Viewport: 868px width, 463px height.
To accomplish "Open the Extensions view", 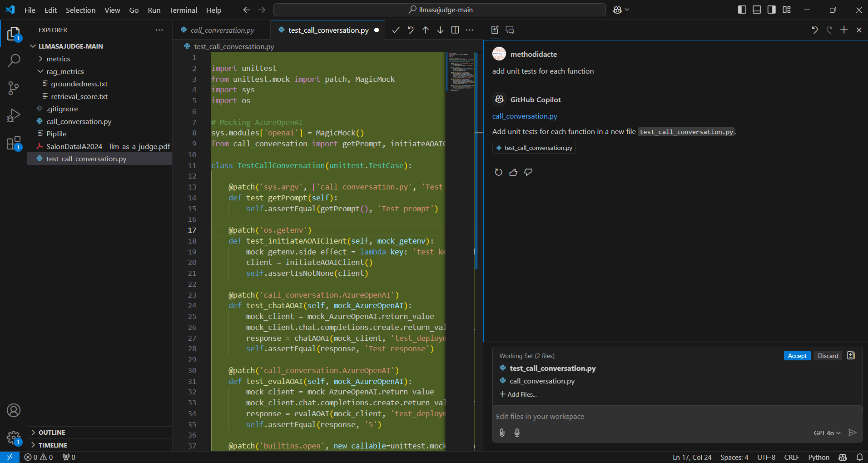I will click(x=14, y=143).
